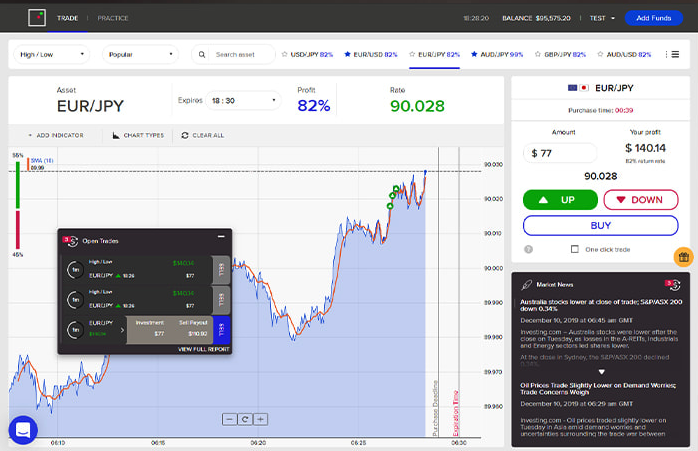Zoom out the chart with minus icon
Image resolution: width=698 pixels, height=451 pixels.
pos(230,419)
